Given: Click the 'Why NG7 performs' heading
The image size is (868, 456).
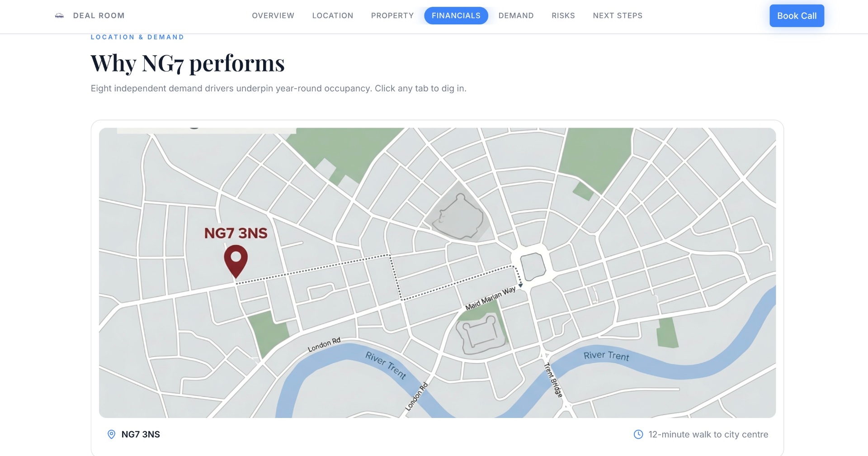Looking at the screenshot, I should tap(188, 63).
